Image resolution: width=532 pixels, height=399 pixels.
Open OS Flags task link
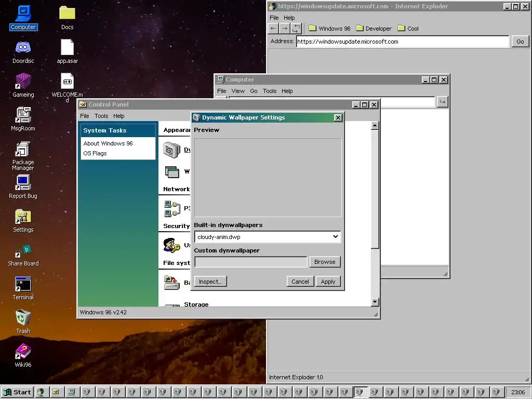tap(95, 153)
